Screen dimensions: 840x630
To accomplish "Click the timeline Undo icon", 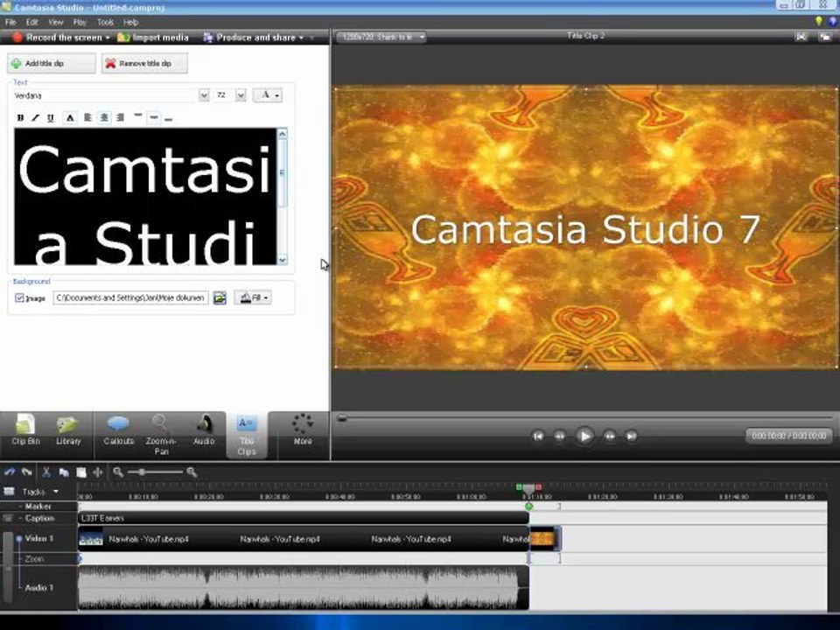I will click(10, 472).
